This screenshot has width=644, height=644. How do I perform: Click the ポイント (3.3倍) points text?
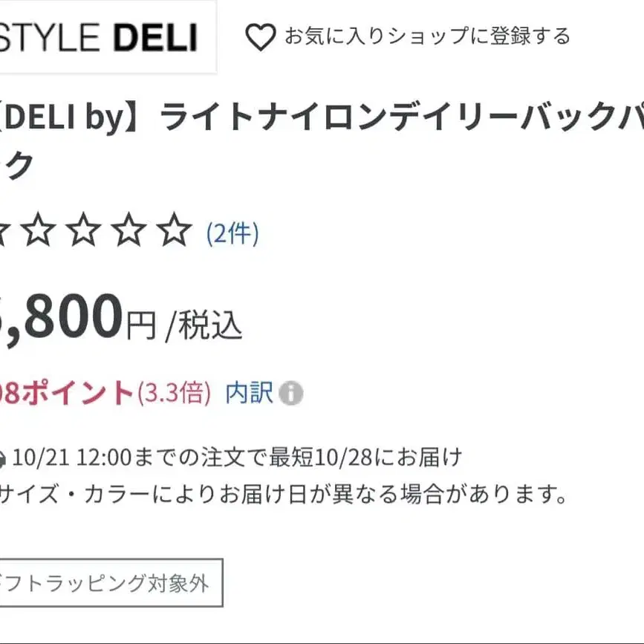[x=105, y=393]
